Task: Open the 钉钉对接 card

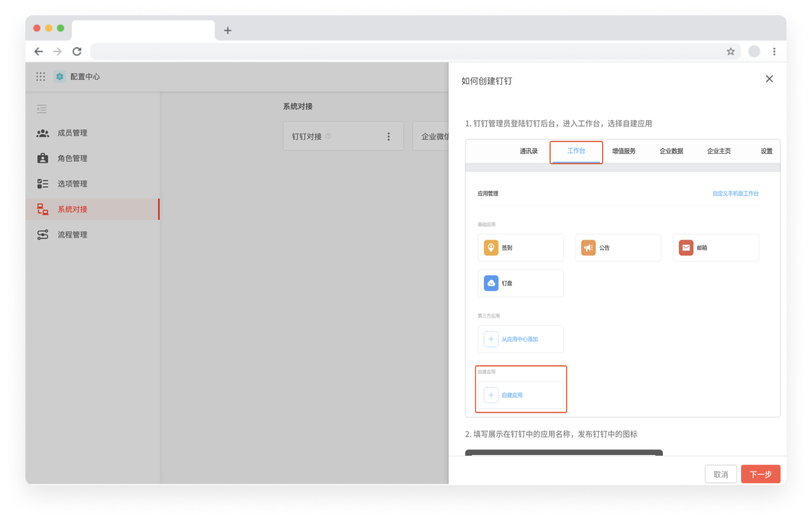Action: (x=343, y=136)
